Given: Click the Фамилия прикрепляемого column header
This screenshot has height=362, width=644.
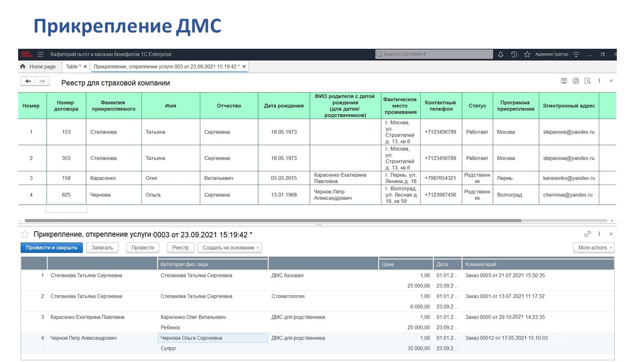Looking at the screenshot, I should point(113,106).
